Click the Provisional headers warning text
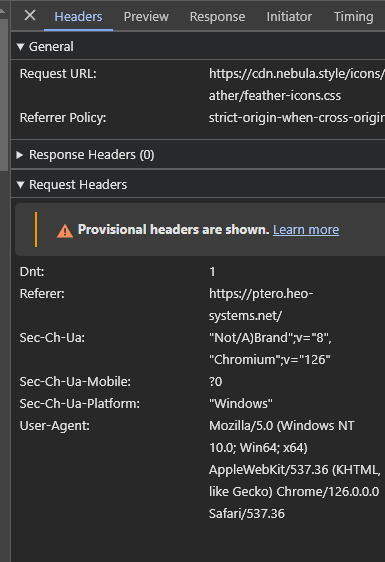385x562 pixels. pos(174,229)
